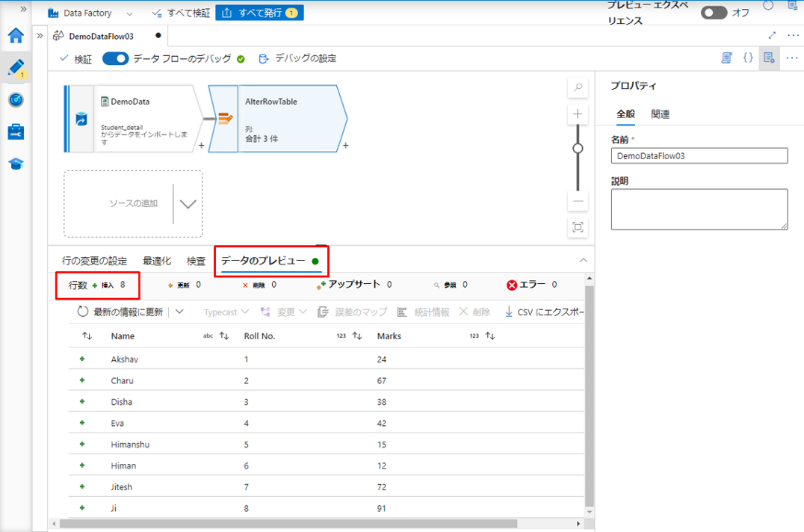Select the AlterRowTable transformation node

pos(277,119)
